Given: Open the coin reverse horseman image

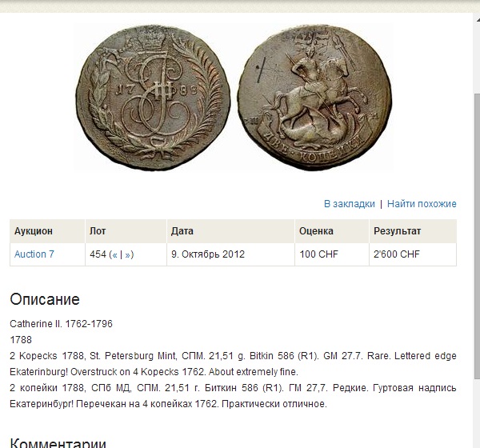Looking at the screenshot, I should (315, 98).
